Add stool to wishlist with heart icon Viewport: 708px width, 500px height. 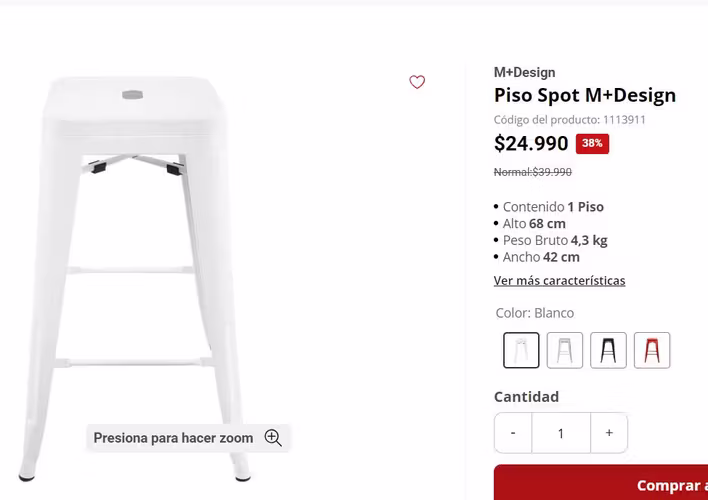[x=417, y=82]
